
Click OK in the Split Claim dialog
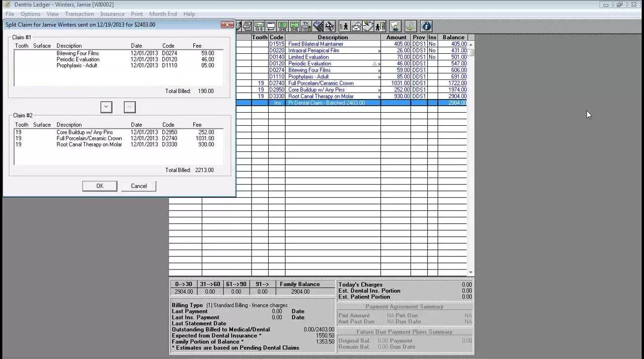click(x=100, y=186)
